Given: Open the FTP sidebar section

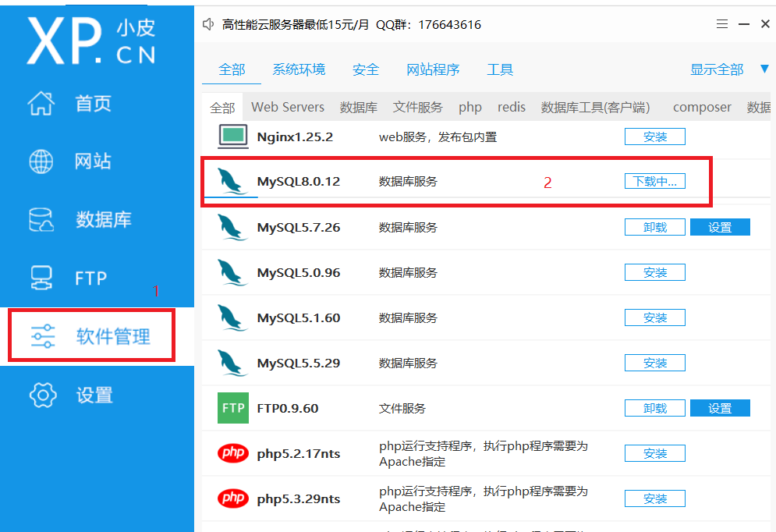Looking at the screenshot, I should 69,278.
